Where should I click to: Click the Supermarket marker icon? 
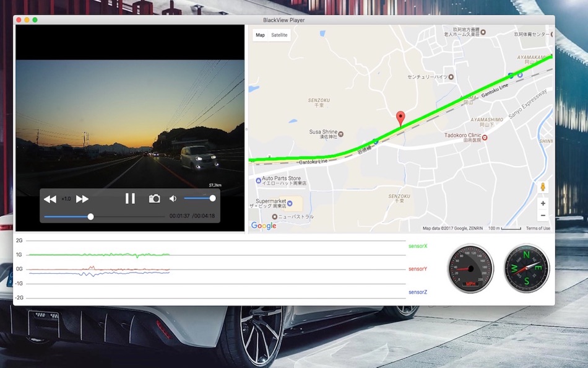click(290, 203)
